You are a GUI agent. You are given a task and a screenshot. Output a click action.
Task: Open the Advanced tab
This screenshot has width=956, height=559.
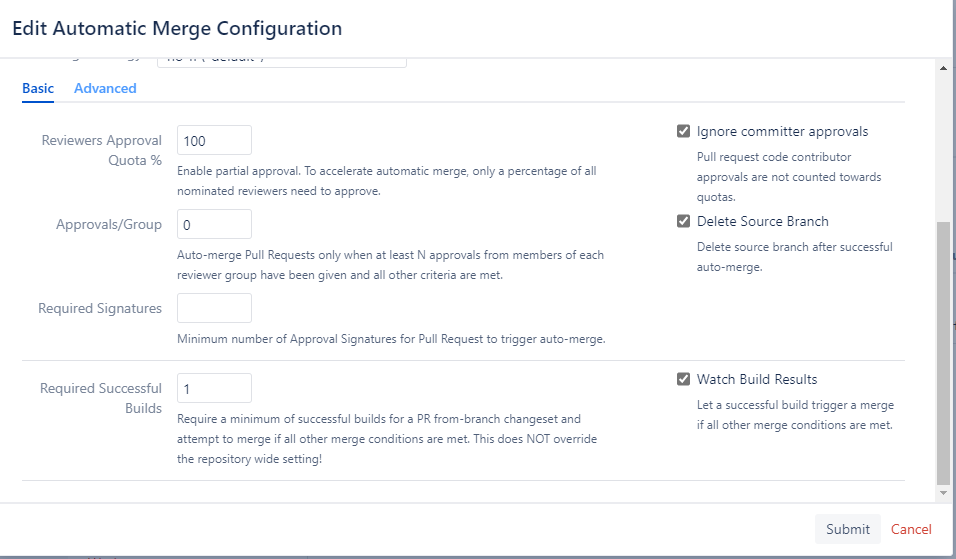pos(105,88)
